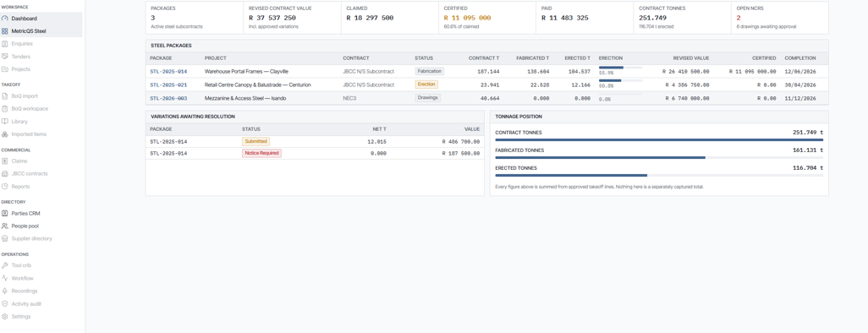Click the Activity audit shield icon

[5, 303]
